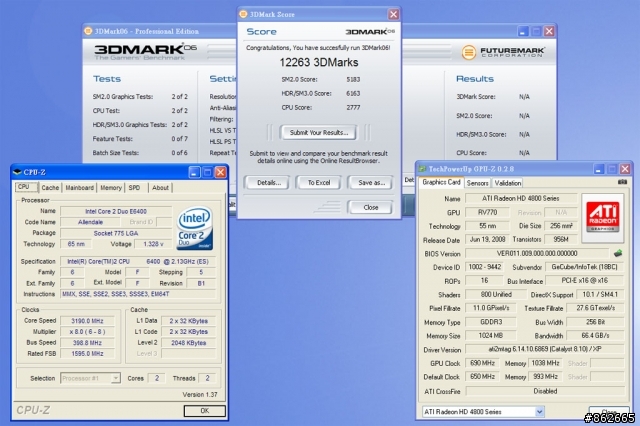Image resolution: width=640 pixels, height=426 pixels.
Task: Click Close button in 3DMark Score dialog
Action: [371, 207]
